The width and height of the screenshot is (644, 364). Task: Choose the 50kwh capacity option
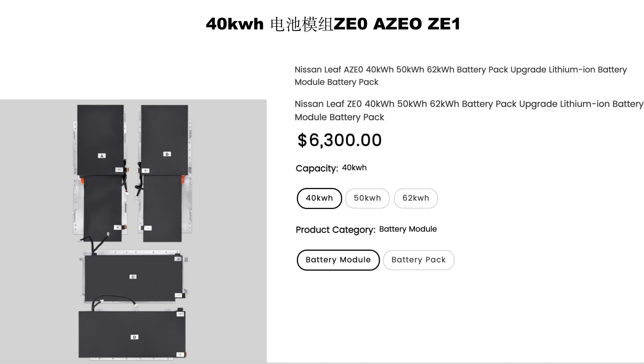(x=367, y=198)
